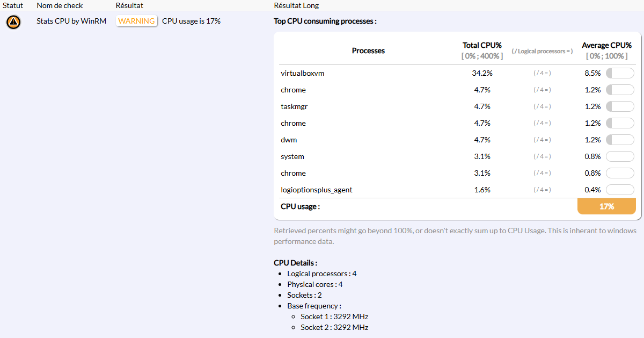
Task: Sort by the Statut column header
Action: (13, 5)
